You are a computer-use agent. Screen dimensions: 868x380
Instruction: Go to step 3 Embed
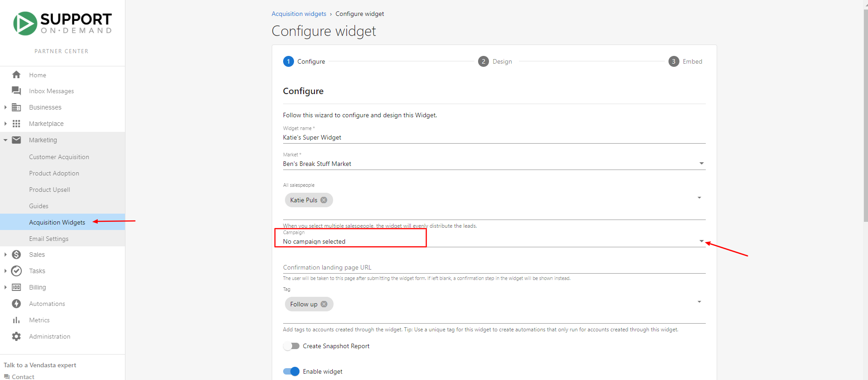685,61
